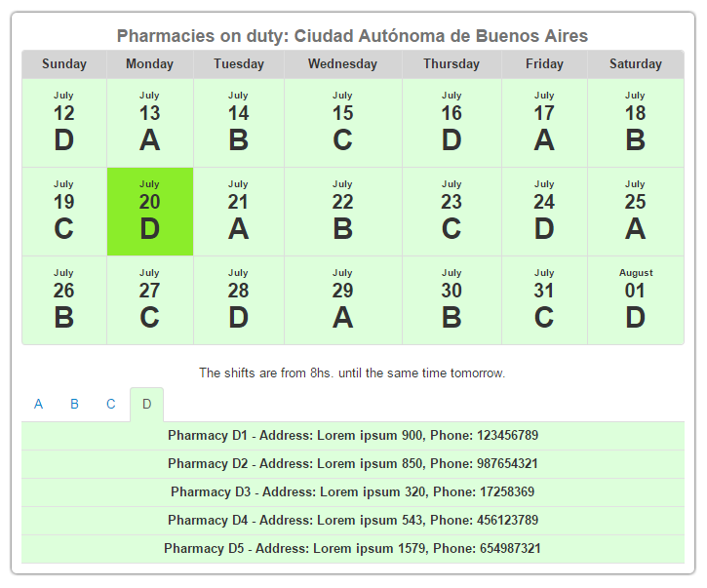Image resolution: width=707 pixels, height=588 pixels.
Task: Select Pharmacy D3 listing row
Action: [x=353, y=492]
